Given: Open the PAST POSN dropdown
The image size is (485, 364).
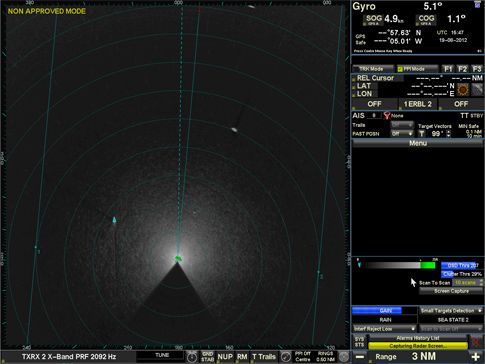Looking at the screenshot, I should 402,134.
